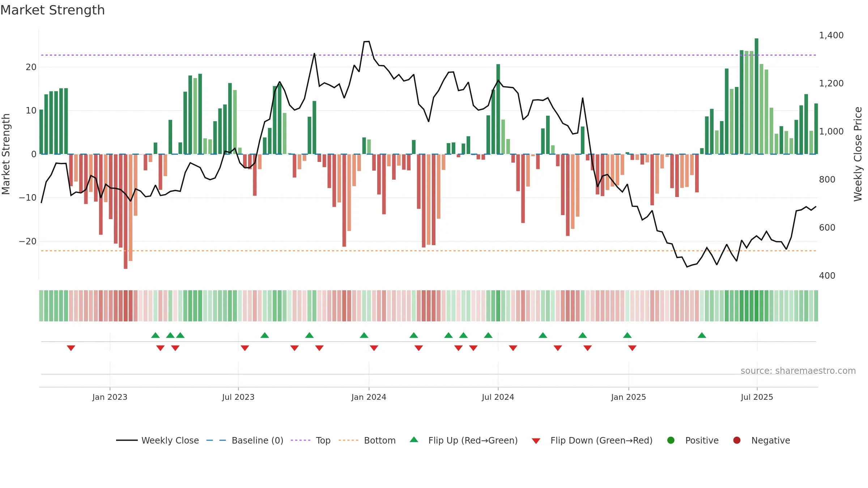Screen dimensions: 868x488
Task: Click the 400 price axis value
Action: pos(827,275)
